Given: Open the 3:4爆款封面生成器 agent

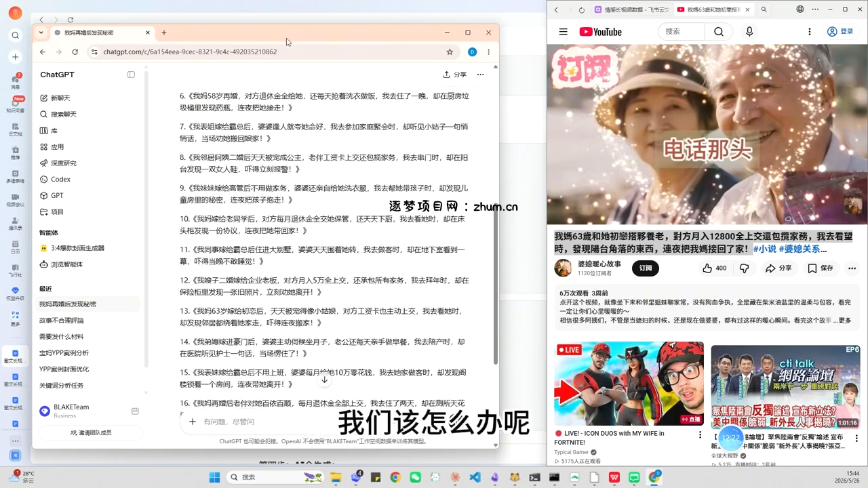Looking at the screenshot, I should (x=73, y=248).
